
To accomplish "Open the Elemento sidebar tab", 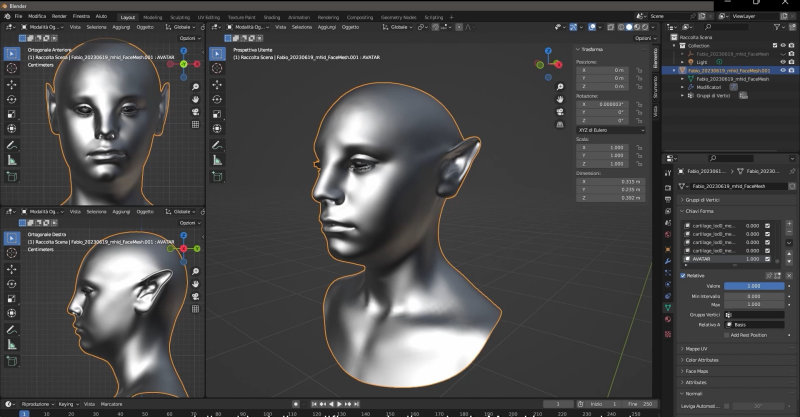I will pos(656,57).
